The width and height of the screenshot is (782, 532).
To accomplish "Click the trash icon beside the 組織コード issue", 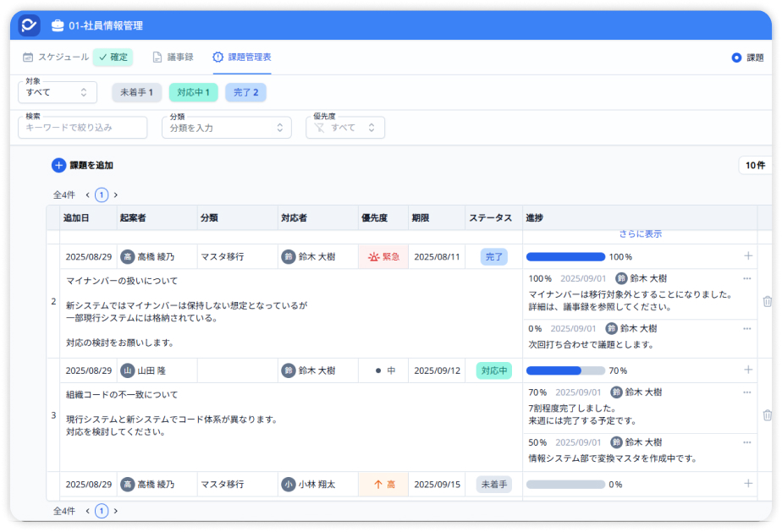I will coord(766,417).
